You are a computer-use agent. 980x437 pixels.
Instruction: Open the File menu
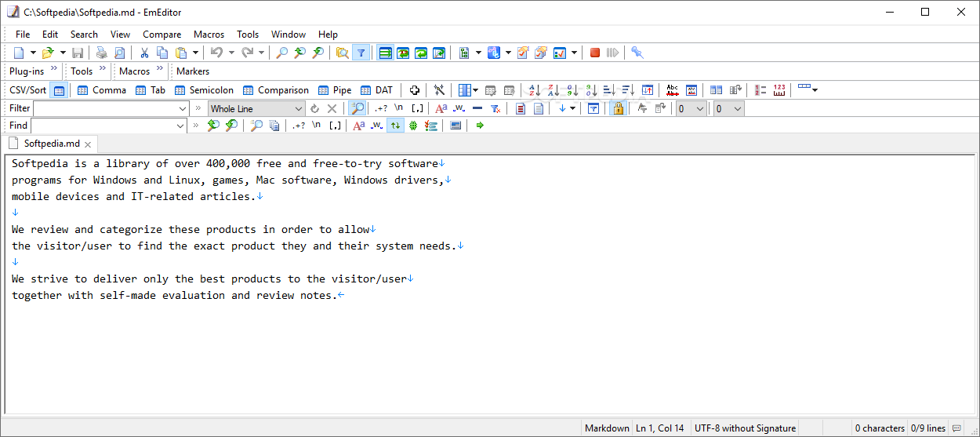23,34
